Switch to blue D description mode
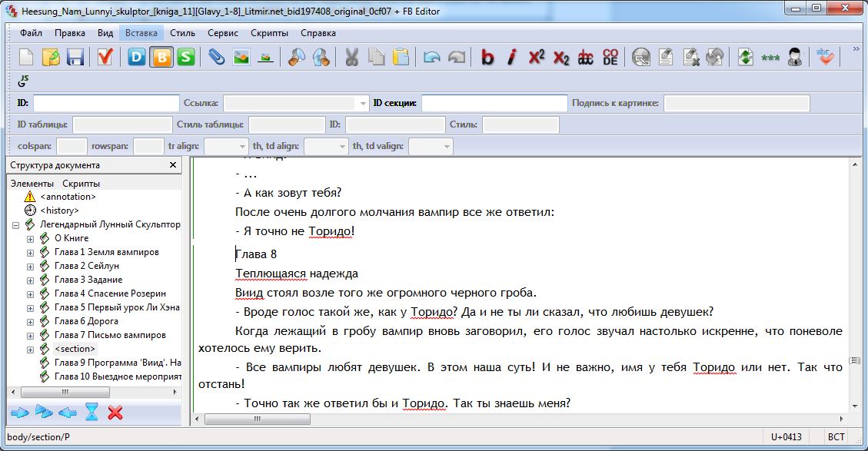Image resolution: width=868 pixels, height=451 pixels. click(137, 58)
